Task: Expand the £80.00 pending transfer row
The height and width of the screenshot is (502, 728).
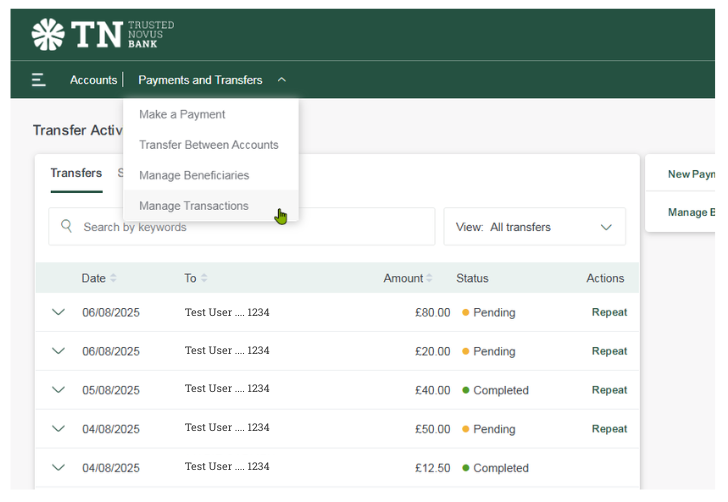Action: tap(58, 312)
